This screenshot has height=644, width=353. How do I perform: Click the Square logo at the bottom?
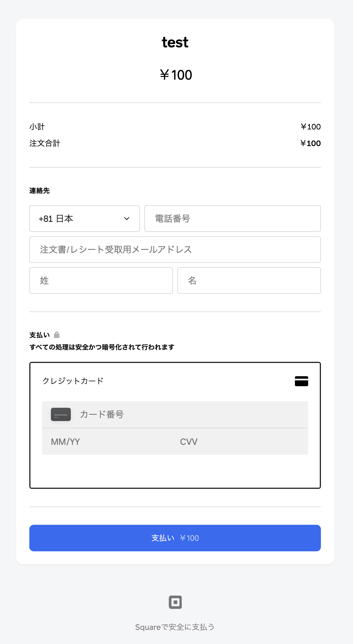pos(175,602)
